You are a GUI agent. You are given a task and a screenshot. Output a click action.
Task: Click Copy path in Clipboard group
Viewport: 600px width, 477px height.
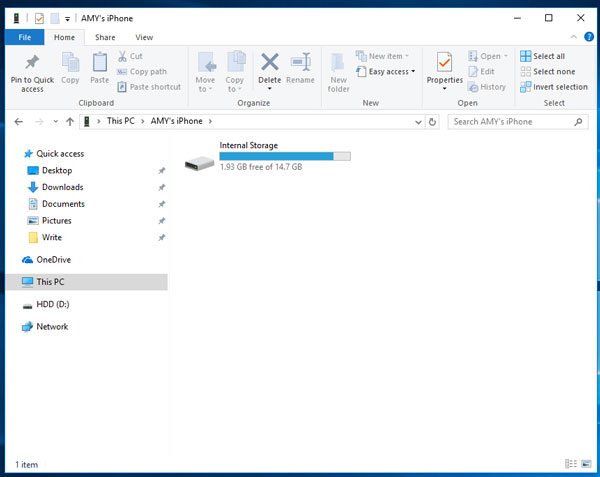pos(142,72)
